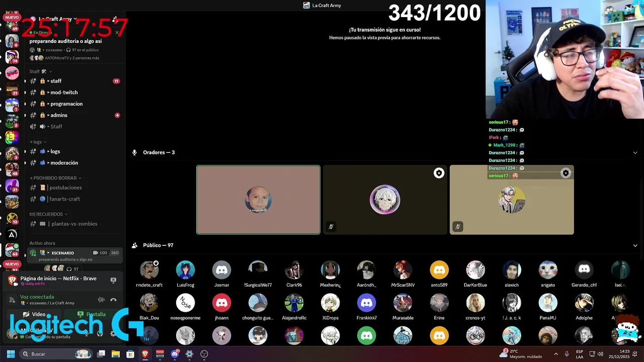This screenshot has height=362, width=644.
Task: Open jhoann audience avatar
Action: tap(221, 303)
